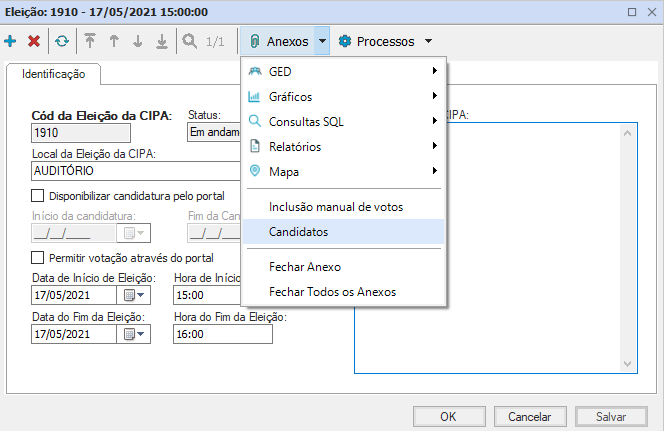Enable Disponibilizar candidatura pelo portal checkbox

(x=39, y=196)
